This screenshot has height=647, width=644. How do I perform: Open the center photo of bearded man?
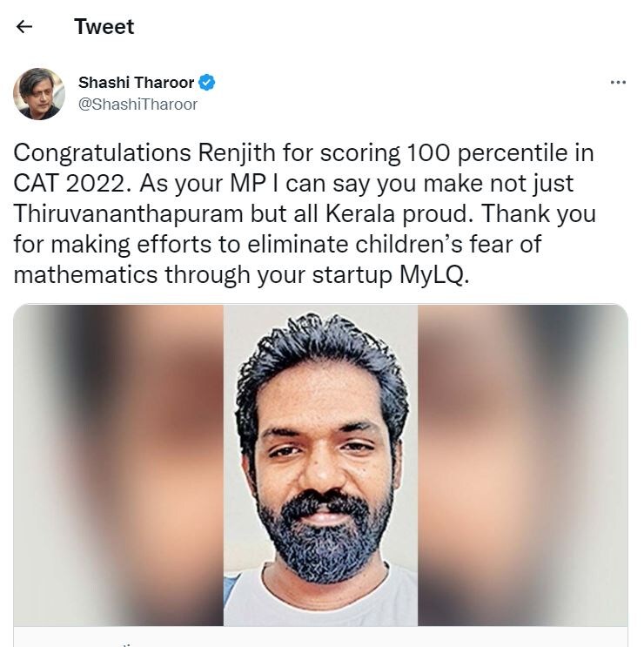(x=321, y=465)
